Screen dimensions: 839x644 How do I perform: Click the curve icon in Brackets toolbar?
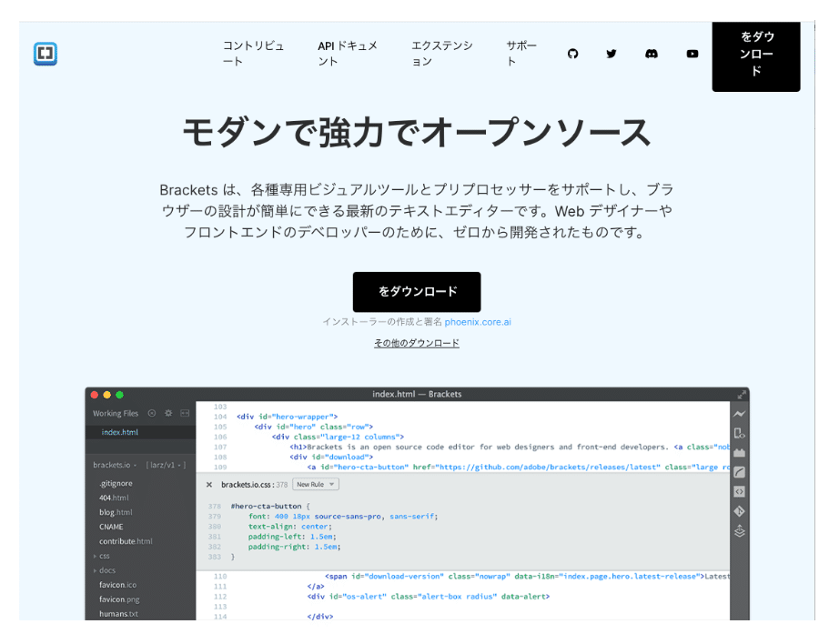[x=740, y=472]
